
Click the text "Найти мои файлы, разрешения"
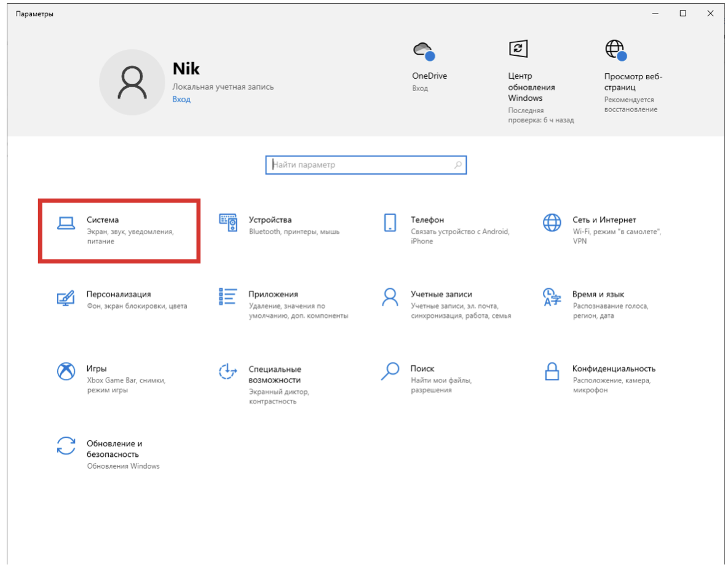[x=441, y=385]
